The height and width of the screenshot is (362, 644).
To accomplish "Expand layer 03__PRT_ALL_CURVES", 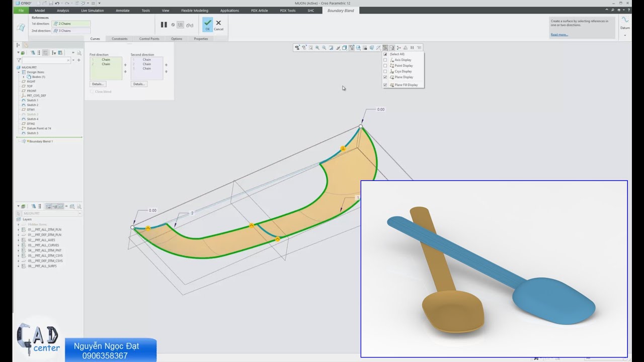I will 19,245.
